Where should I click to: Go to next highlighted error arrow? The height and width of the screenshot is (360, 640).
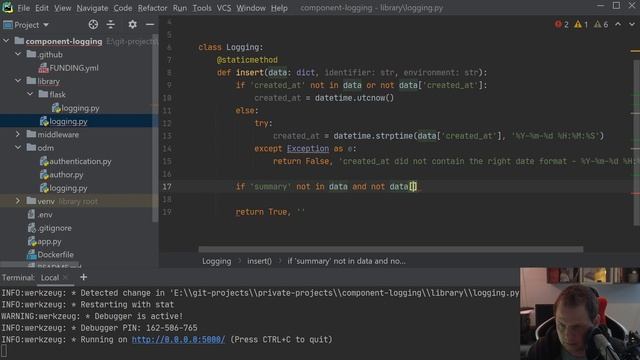tap(632, 24)
